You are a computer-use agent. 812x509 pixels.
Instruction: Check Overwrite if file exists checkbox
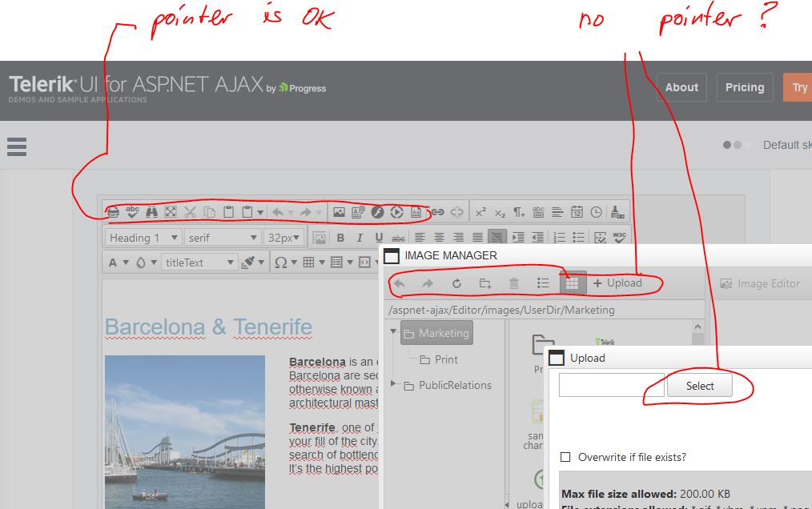pos(565,457)
